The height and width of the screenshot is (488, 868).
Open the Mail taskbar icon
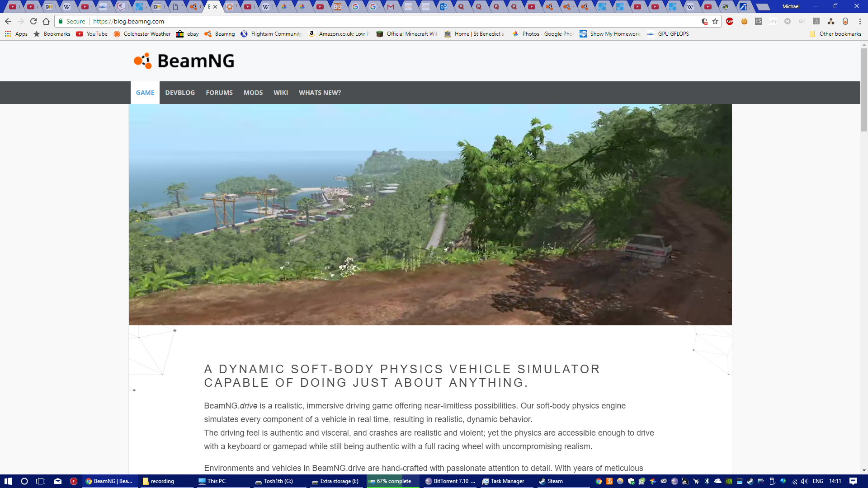(57, 481)
